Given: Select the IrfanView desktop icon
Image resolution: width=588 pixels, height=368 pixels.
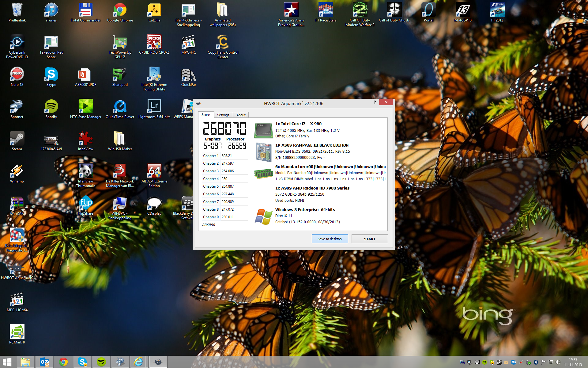Looking at the screenshot, I should [x=86, y=141].
